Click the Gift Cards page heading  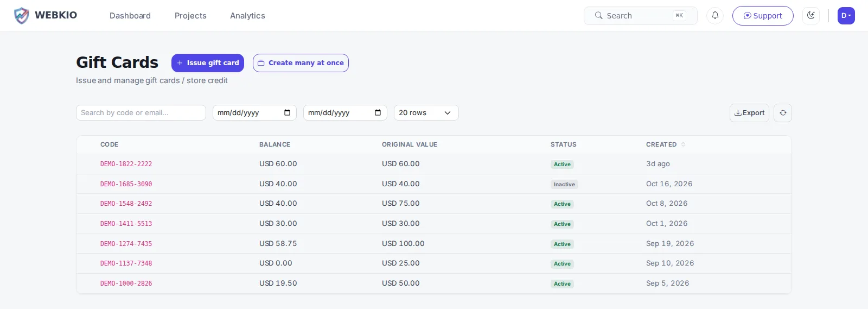(x=117, y=62)
